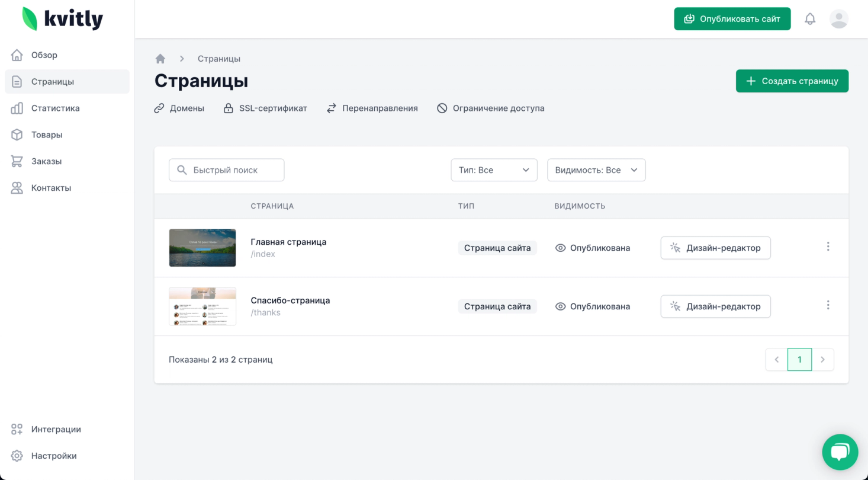Click the Интеграции grid-plus icon
868x480 pixels.
point(17,429)
